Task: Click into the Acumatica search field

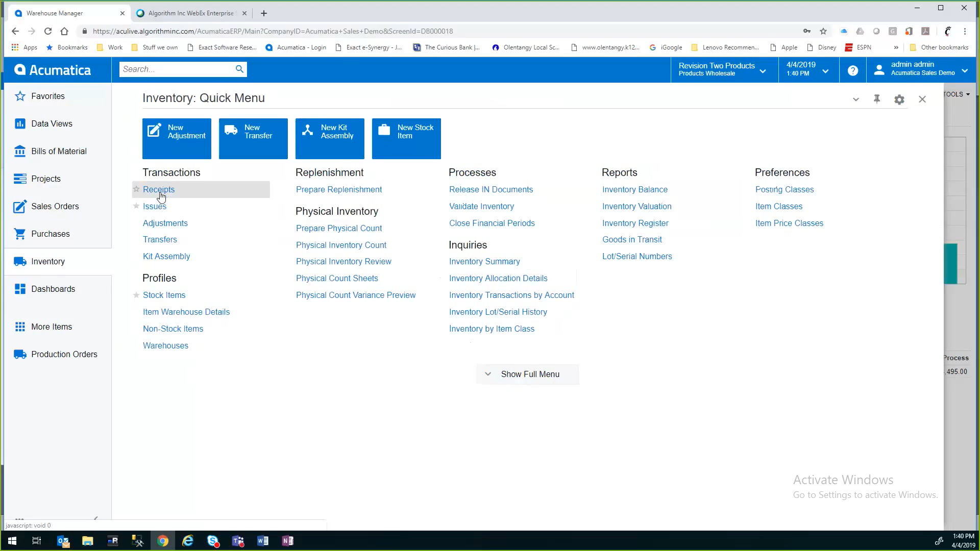Action: pos(176,69)
